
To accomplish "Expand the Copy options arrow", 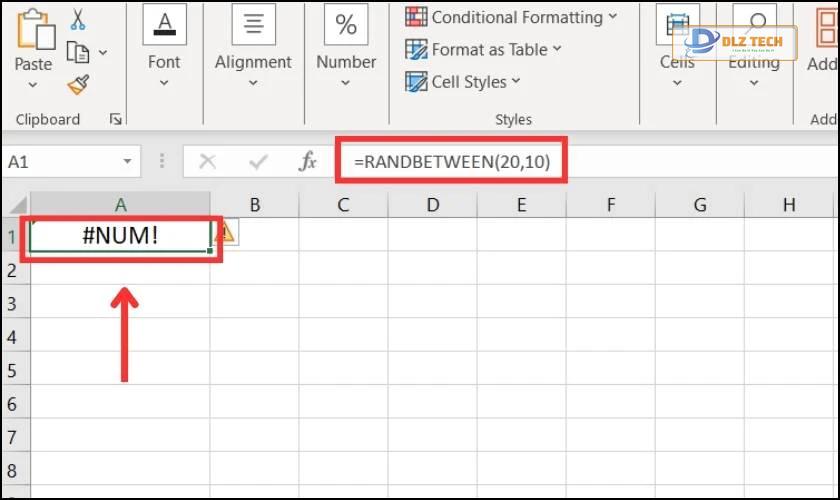I will [x=103, y=53].
